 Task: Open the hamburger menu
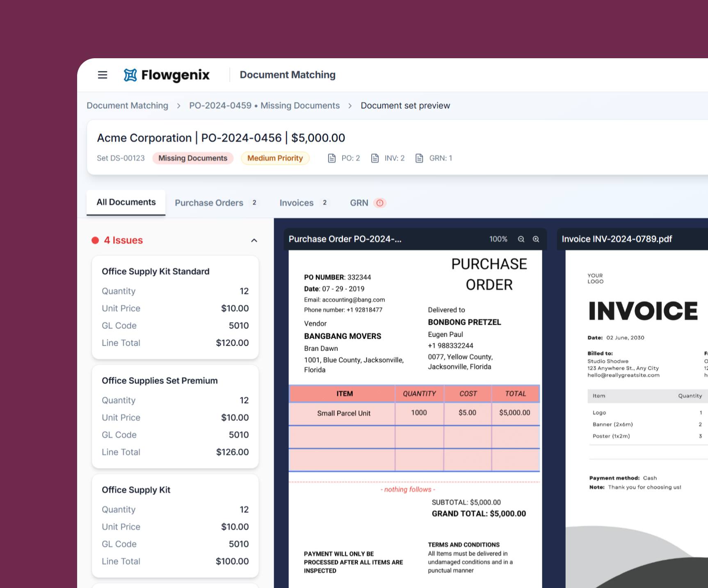point(103,75)
